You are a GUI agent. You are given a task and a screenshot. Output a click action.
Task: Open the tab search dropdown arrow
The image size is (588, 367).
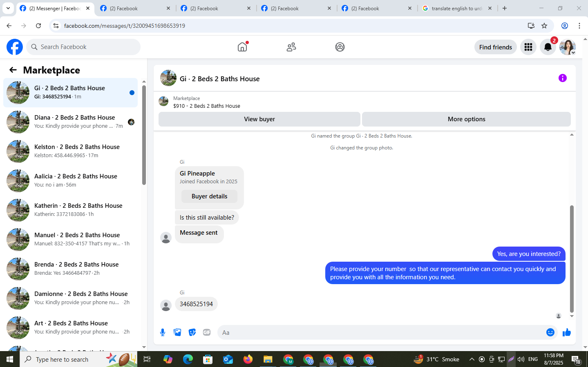(8, 8)
